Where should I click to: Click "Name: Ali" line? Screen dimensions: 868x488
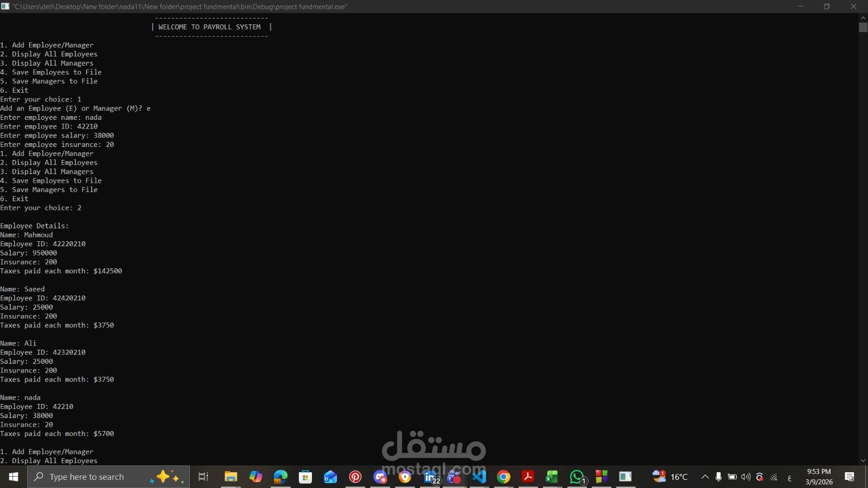point(18,343)
